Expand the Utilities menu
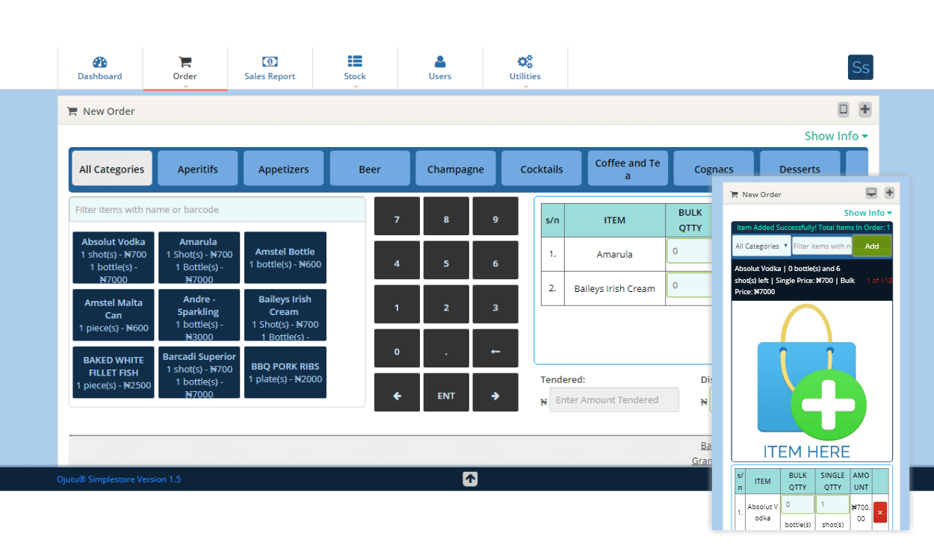Screen dimensions: 934x560 coord(525,68)
